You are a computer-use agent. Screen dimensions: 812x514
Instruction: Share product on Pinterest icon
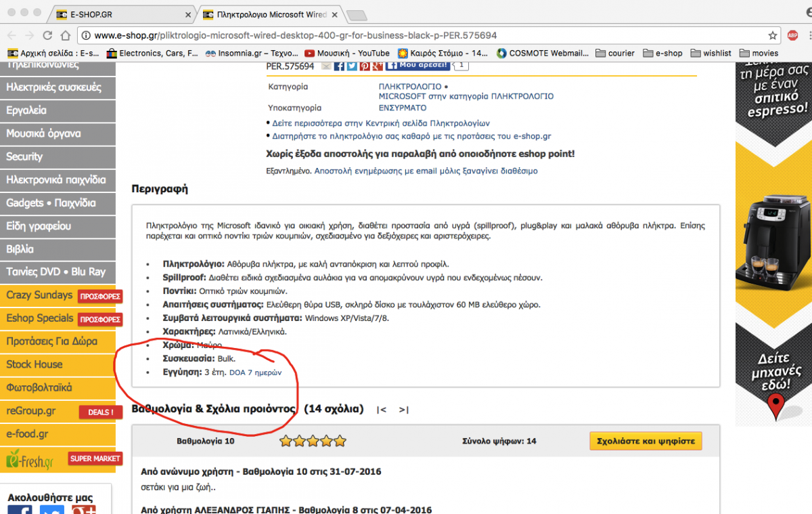tap(365, 66)
